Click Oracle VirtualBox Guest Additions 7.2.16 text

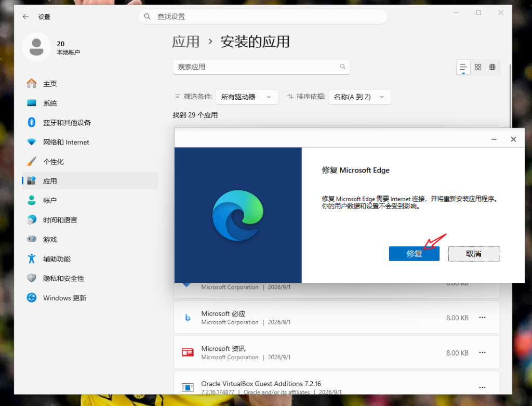261,384
